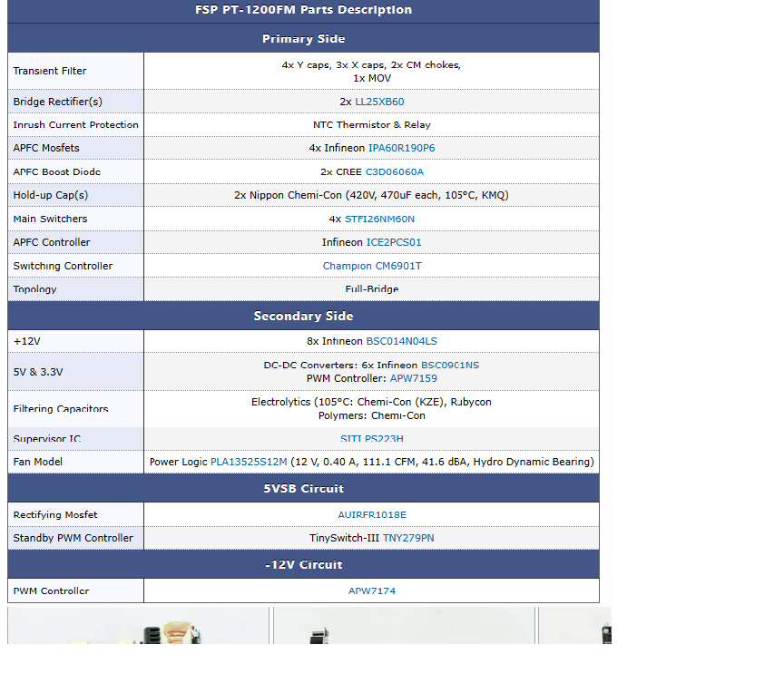
Task: Click the 5VSB Circuit section header
Action: pos(303,488)
